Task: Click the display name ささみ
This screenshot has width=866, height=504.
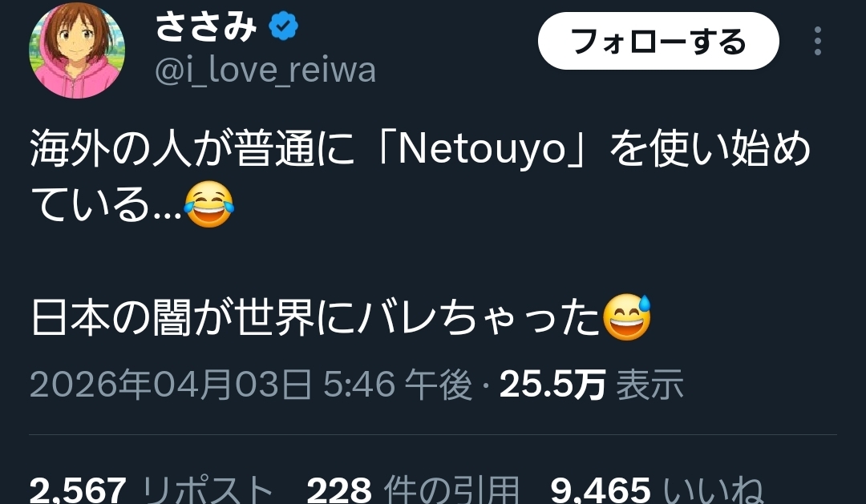Action: (206, 27)
